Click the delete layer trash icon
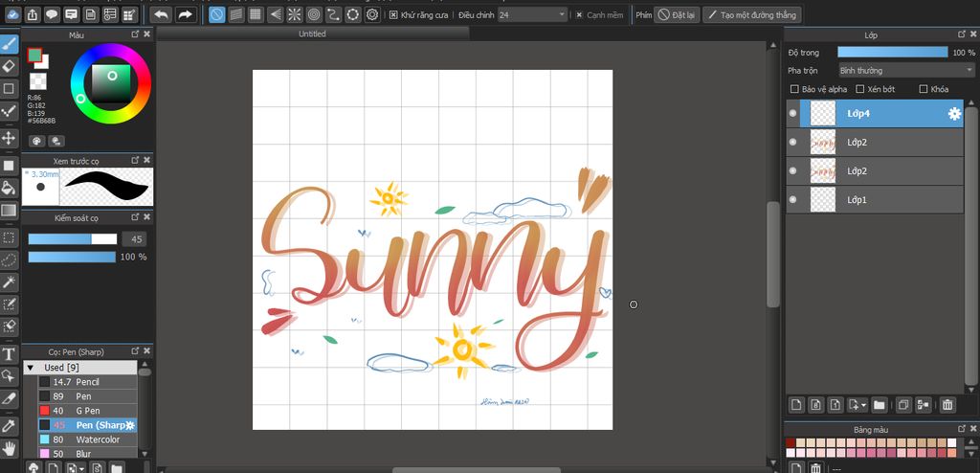This screenshot has height=473, width=980. pyautogui.click(x=947, y=405)
